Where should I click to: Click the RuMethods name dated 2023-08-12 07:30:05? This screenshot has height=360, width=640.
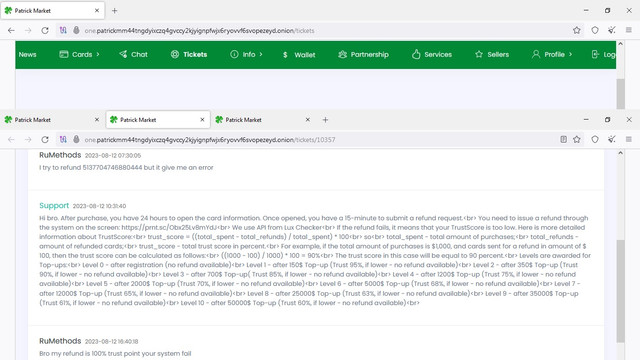pos(60,155)
